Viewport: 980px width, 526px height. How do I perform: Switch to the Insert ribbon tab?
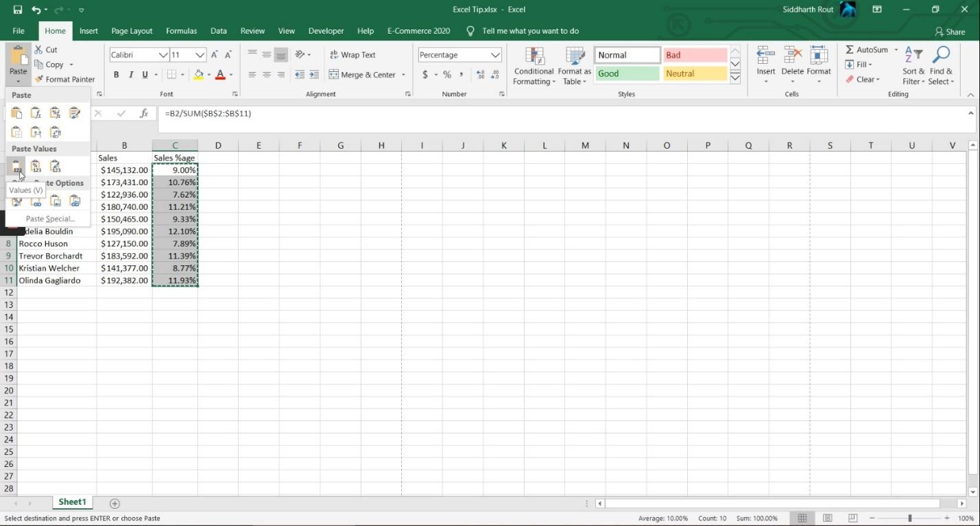[88, 31]
